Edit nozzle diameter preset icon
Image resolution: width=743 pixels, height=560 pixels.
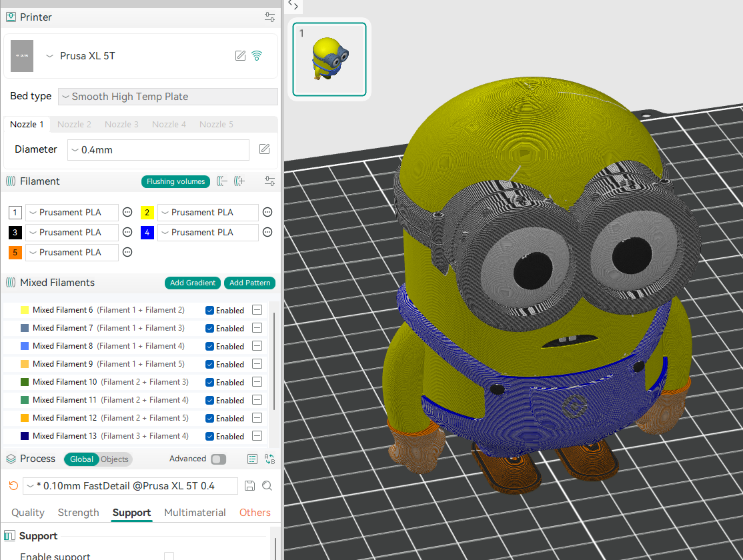pos(264,149)
